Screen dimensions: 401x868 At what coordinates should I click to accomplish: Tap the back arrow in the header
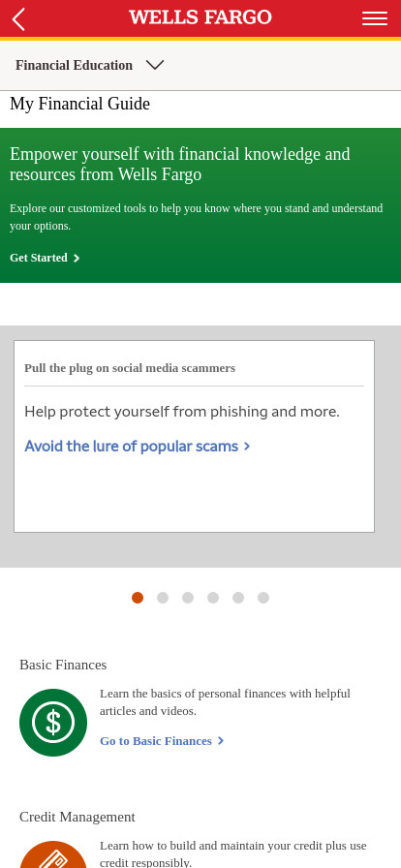(18, 18)
